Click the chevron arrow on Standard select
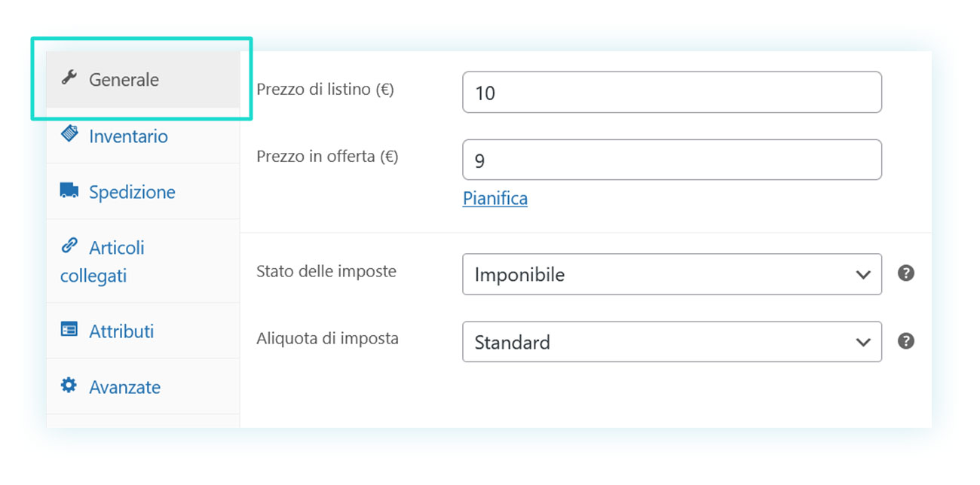 coord(864,343)
